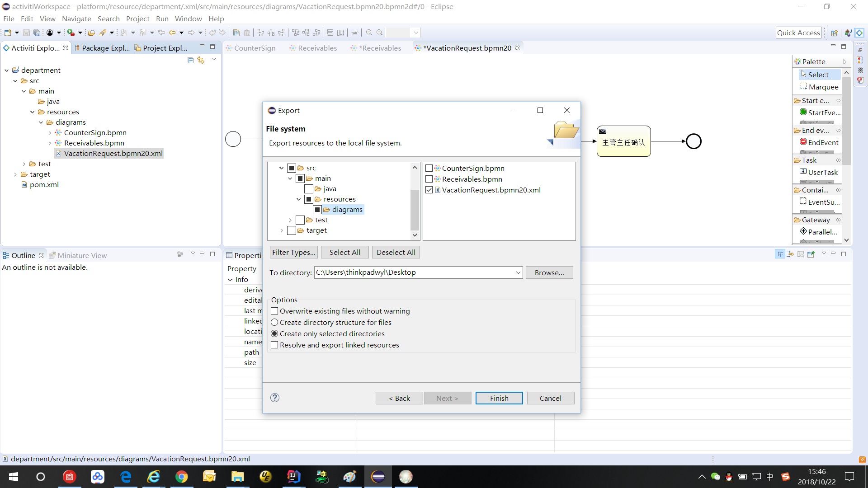Enable Resolve and export linked resources
868x488 pixels.
(274, 345)
